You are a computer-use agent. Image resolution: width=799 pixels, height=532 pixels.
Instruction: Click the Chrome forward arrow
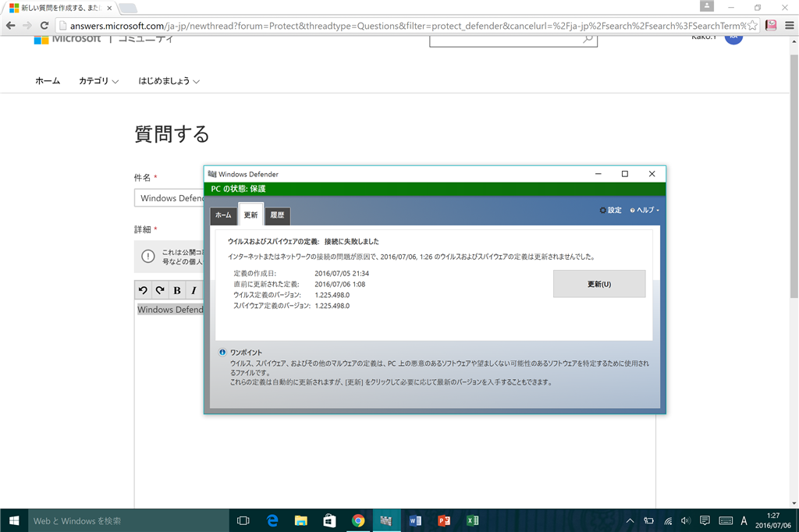pos(27,26)
